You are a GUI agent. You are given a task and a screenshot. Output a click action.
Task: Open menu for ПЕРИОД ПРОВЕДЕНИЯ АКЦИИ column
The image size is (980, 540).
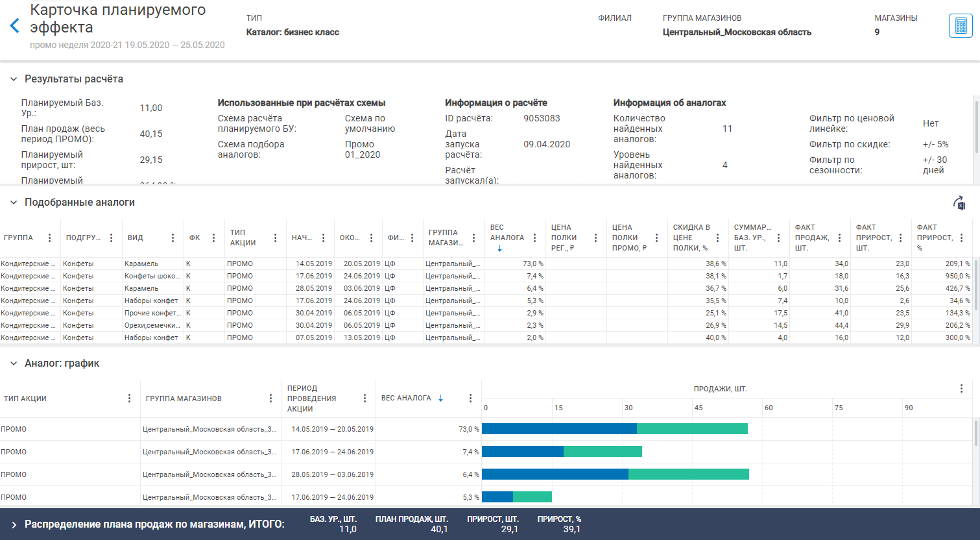pos(365,399)
